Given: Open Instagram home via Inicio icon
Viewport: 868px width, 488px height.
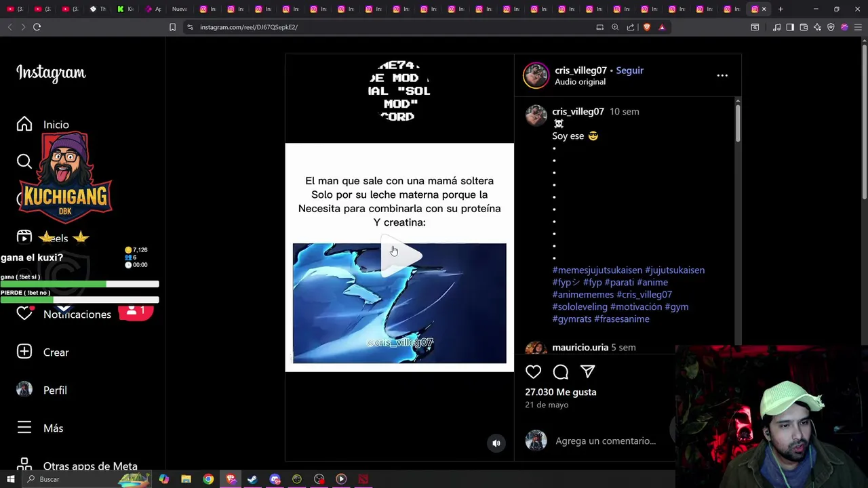Looking at the screenshot, I should 24,124.
